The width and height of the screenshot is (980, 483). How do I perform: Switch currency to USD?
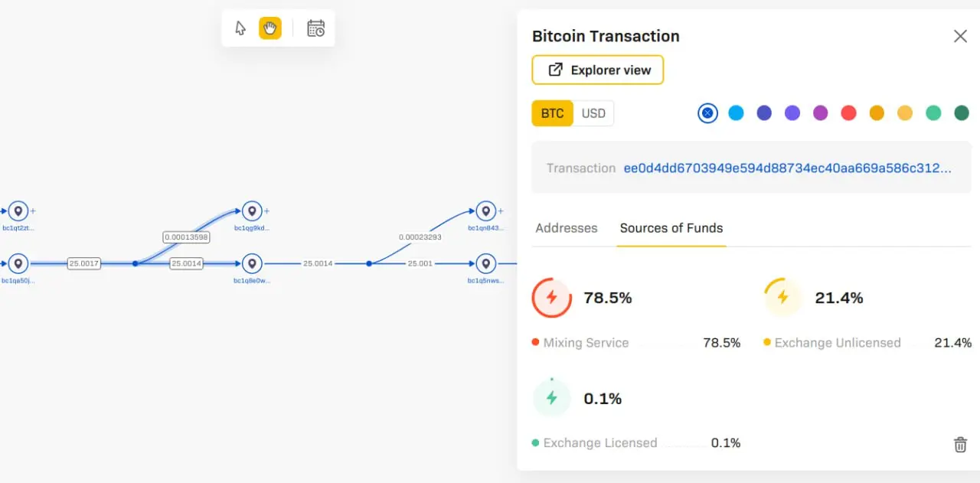tap(593, 113)
